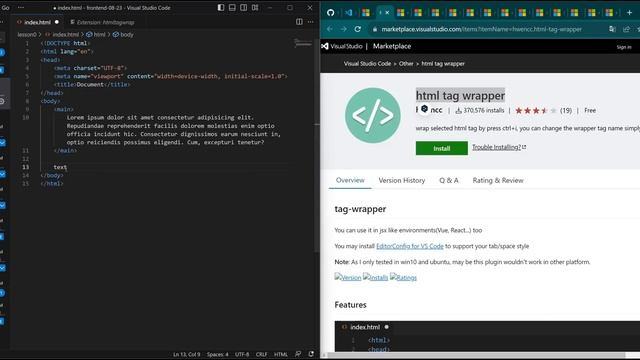Viewport: 640px width, 360px height.
Task: Click the Visual Studio logo in the Marketplace header
Action: click(342, 46)
